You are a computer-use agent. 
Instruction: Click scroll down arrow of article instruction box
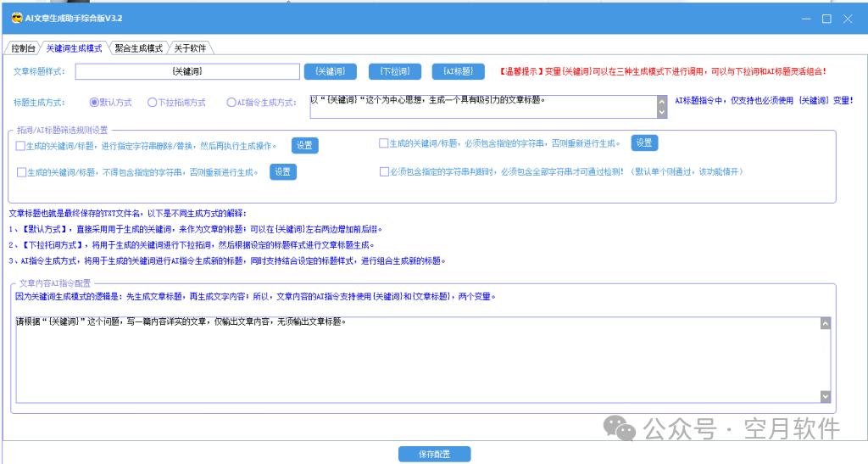pos(826,396)
